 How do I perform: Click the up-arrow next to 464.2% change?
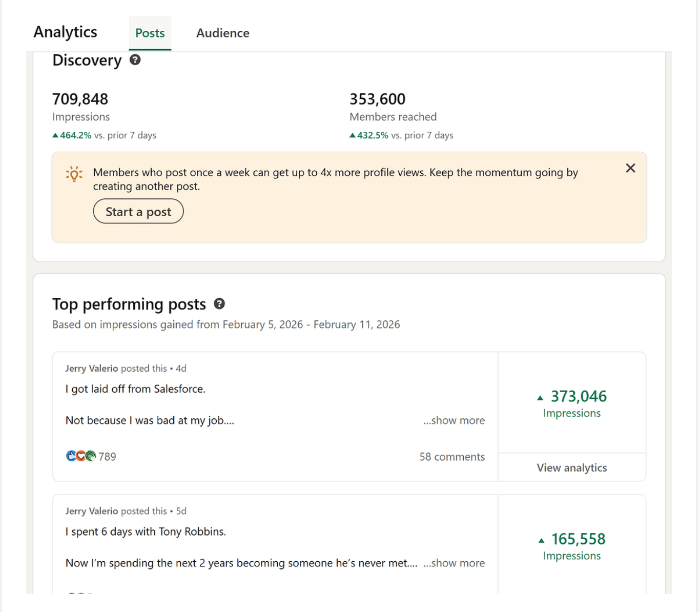coord(55,135)
